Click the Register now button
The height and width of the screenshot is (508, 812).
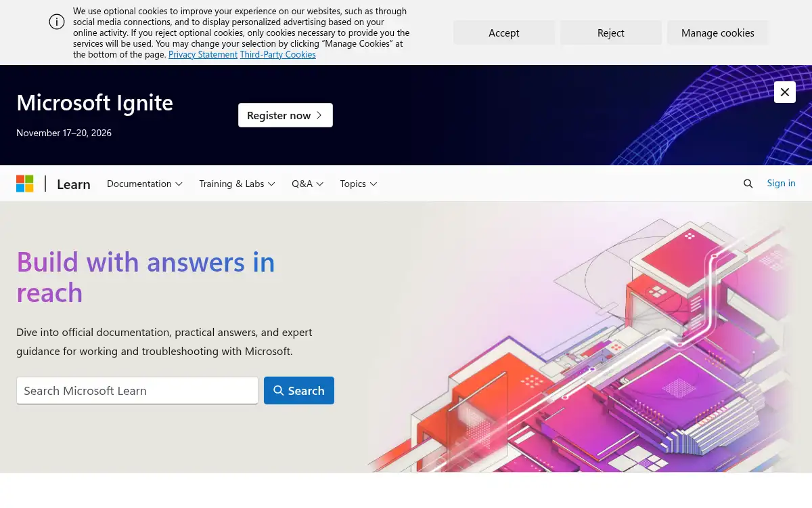(286, 115)
